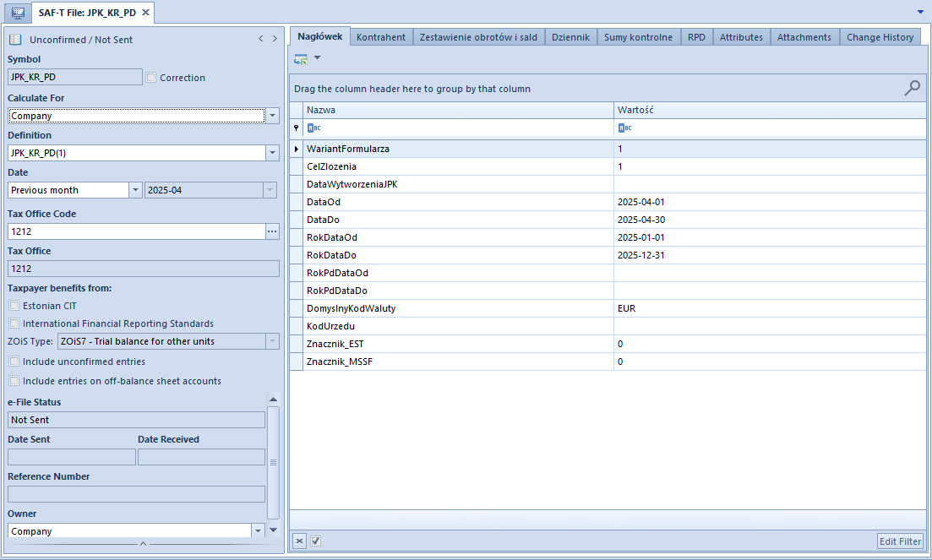Go to next record with right chevron
932x560 pixels.
[275, 39]
